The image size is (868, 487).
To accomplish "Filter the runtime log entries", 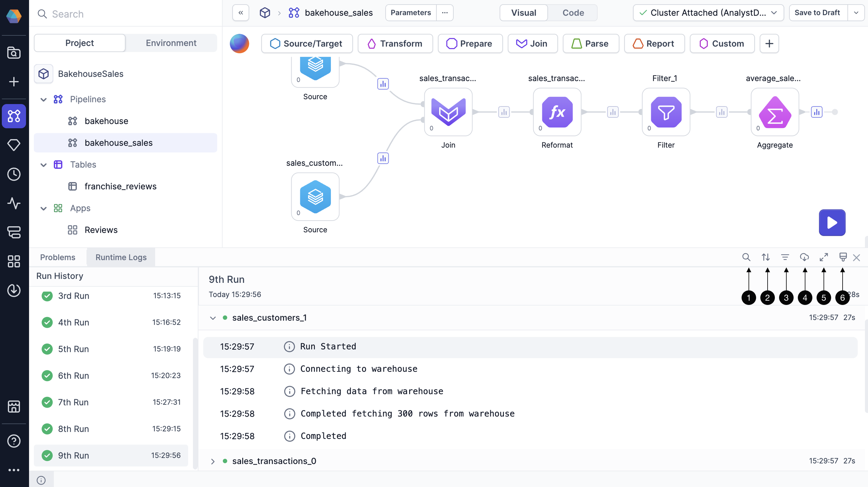I will 785,257.
